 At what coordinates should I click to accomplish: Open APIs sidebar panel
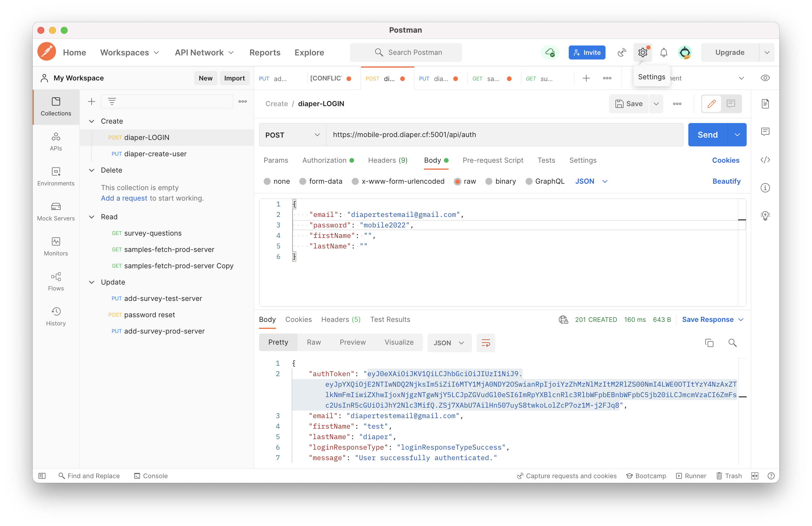pos(56,142)
